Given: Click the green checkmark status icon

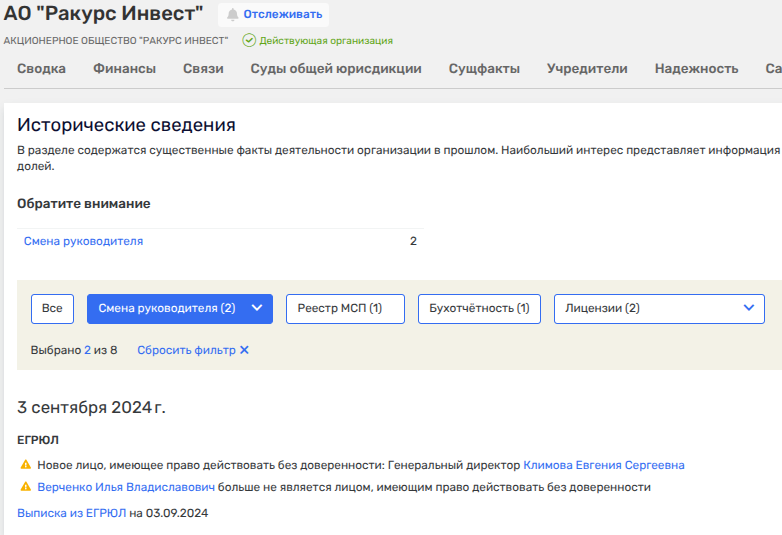Looking at the screenshot, I should (x=249, y=41).
